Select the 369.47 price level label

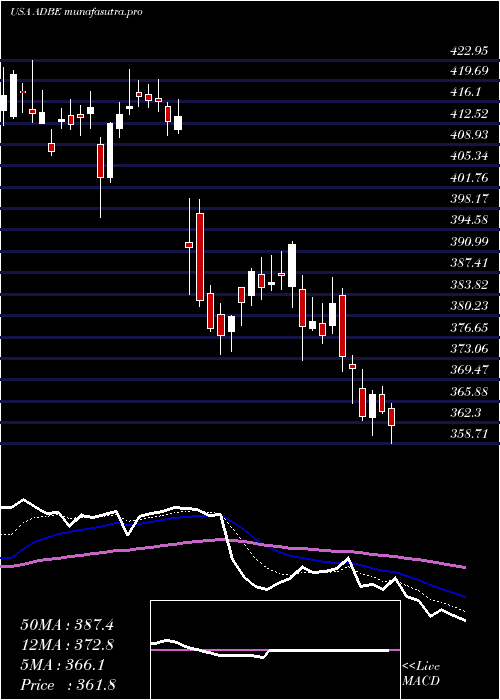(468, 370)
